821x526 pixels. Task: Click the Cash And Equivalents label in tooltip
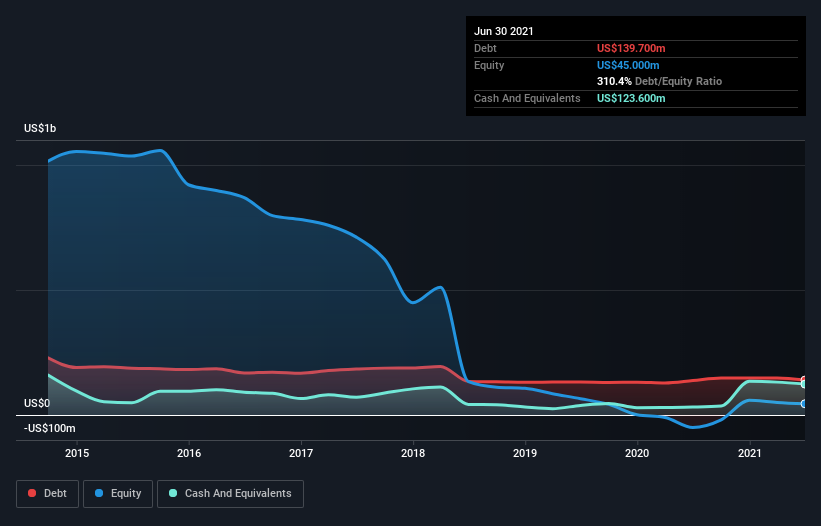[x=527, y=98]
